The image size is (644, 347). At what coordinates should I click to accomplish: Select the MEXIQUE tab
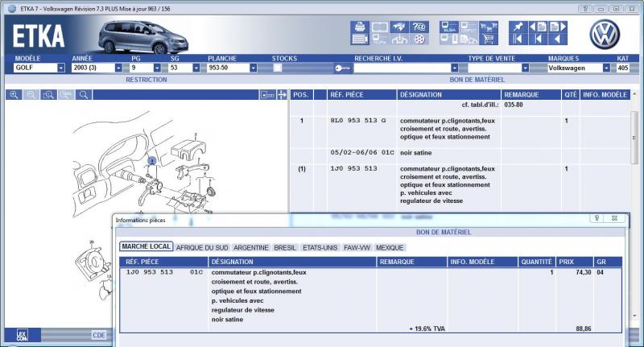390,248
